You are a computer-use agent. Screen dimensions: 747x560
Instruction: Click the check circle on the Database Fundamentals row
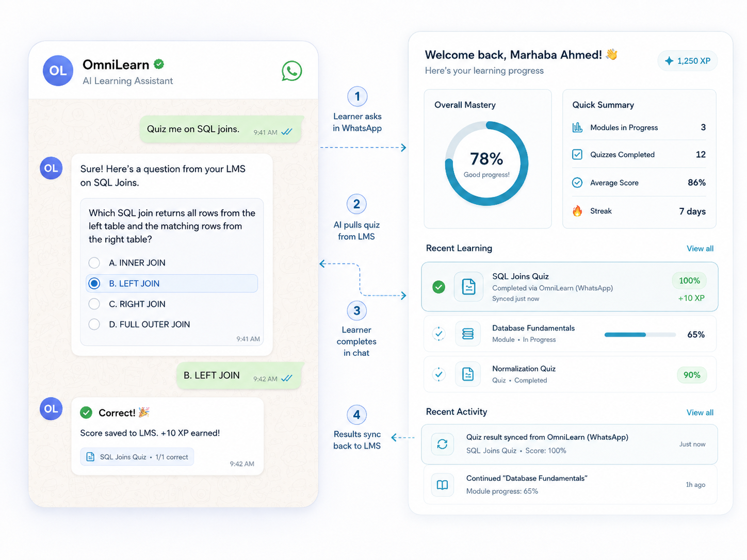pyautogui.click(x=439, y=334)
